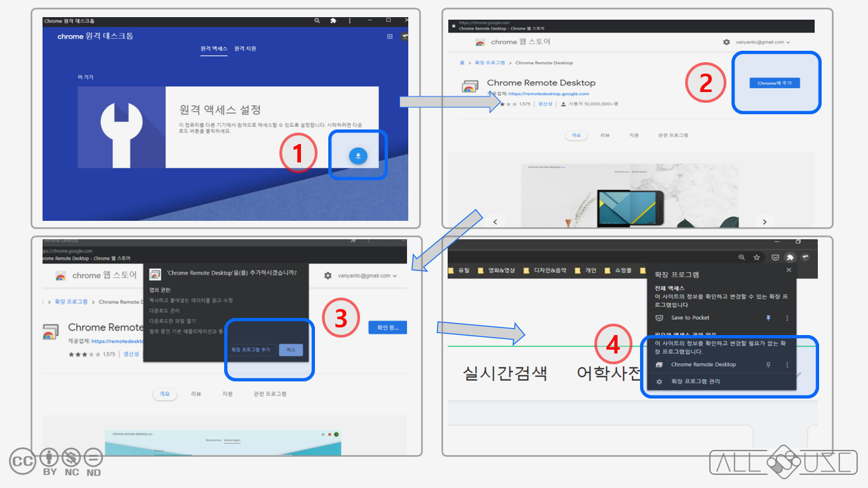Open extensions puzzle icon in Remote Desktop title bar
The width and height of the screenshot is (868, 488).
tap(333, 21)
